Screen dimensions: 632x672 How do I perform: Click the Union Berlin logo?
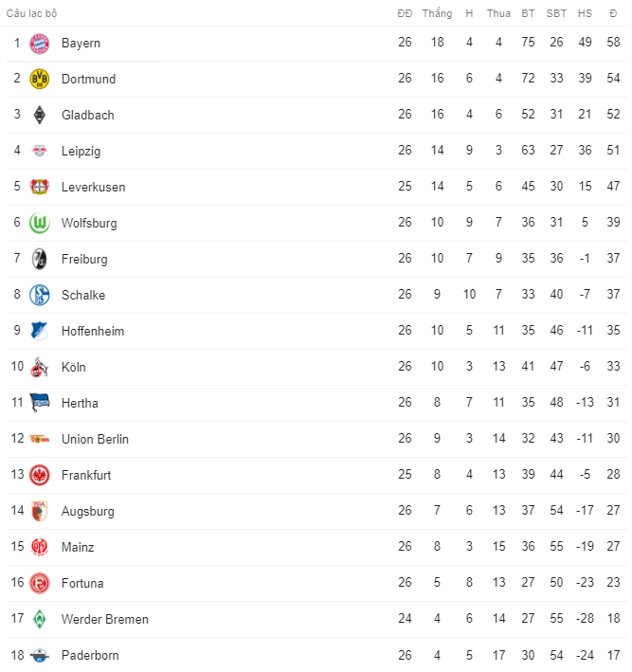(39, 440)
